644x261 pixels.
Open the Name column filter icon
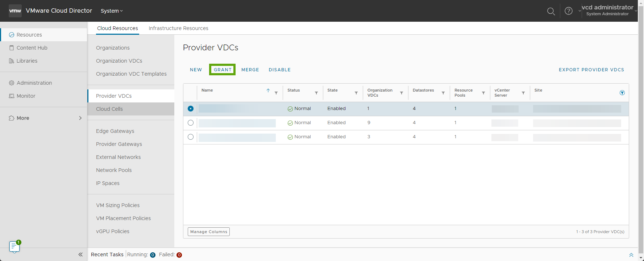click(x=276, y=93)
